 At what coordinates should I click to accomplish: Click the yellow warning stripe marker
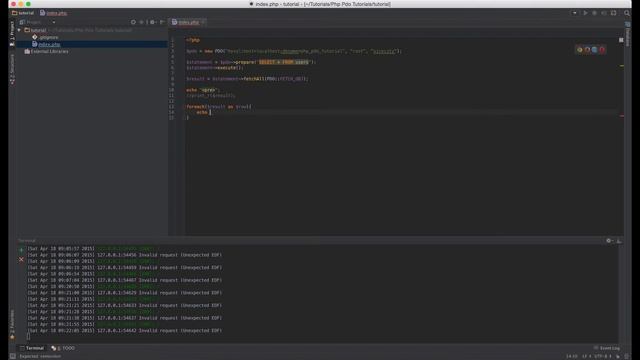[622, 66]
